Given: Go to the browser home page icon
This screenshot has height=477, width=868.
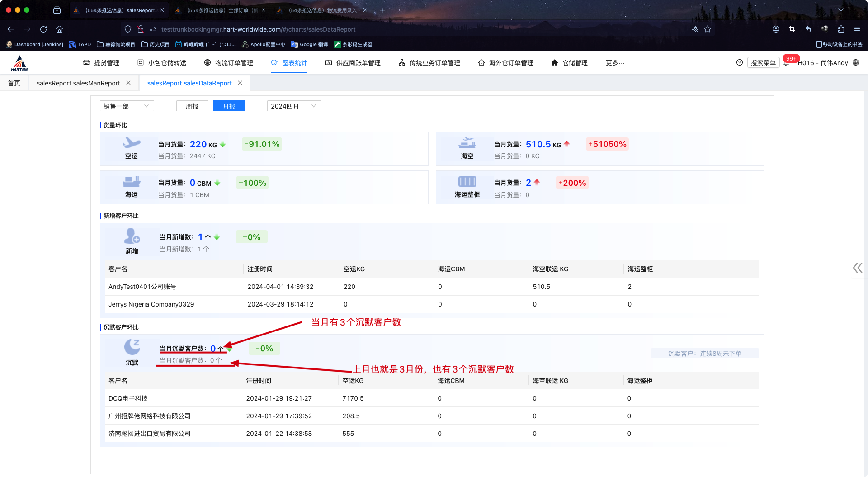Looking at the screenshot, I should coord(59,29).
